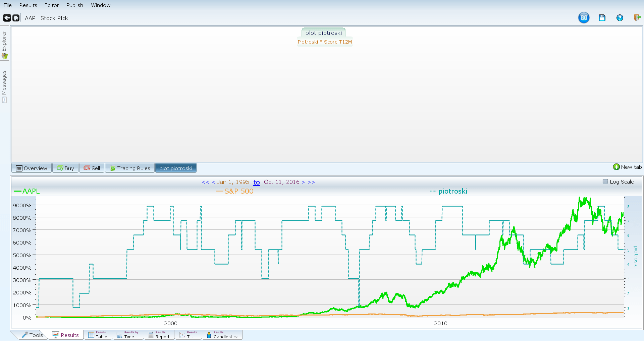Click the 5000% y-axis label
The height and width of the screenshot is (348, 644).
point(22,255)
